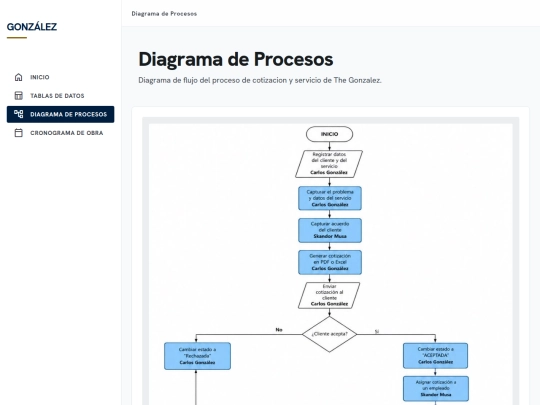This screenshot has width=540, height=405.
Task: Go to Tablas de Datos
Action: pos(60,96)
